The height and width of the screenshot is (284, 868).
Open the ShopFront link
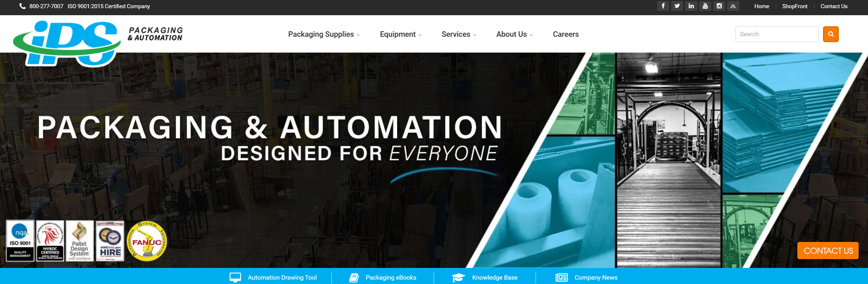[x=794, y=6]
